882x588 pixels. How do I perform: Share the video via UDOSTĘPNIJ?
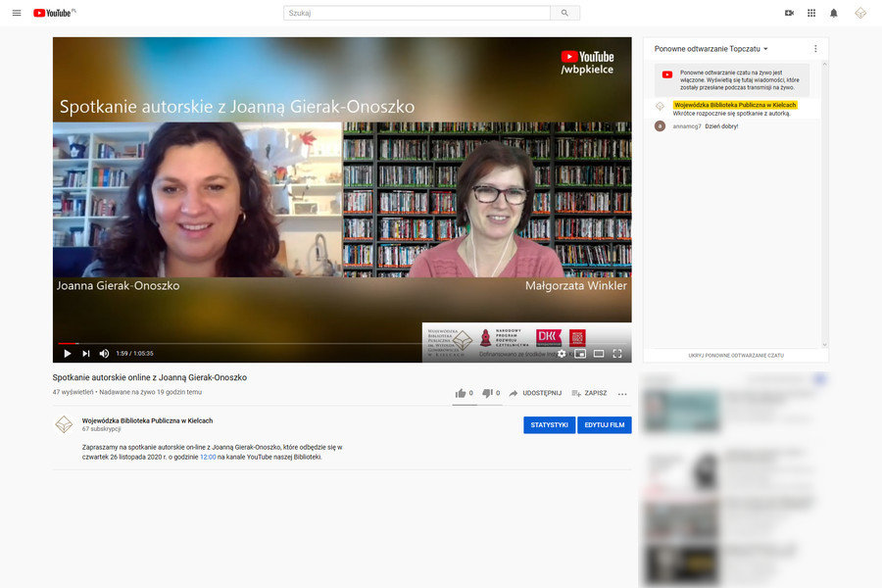535,393
